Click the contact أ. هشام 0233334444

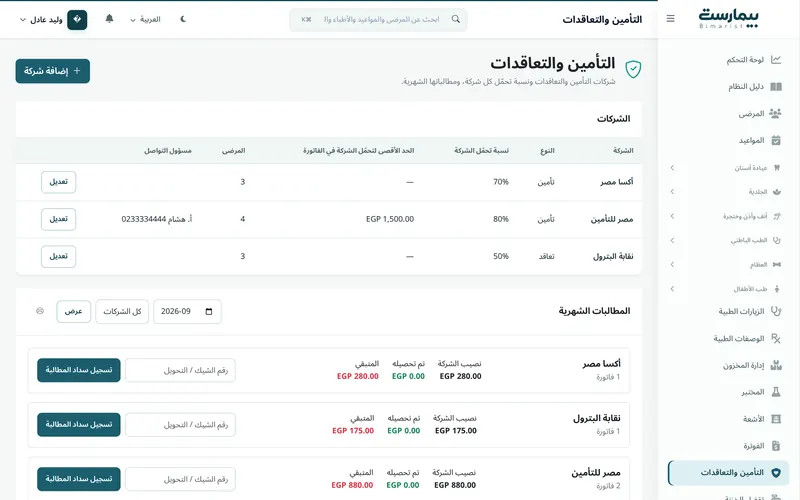157,219
